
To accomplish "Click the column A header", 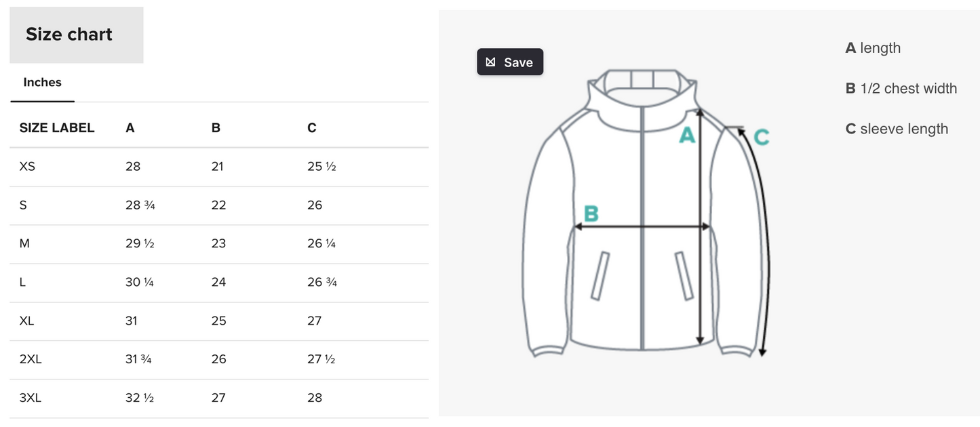I will click(130, 128).
